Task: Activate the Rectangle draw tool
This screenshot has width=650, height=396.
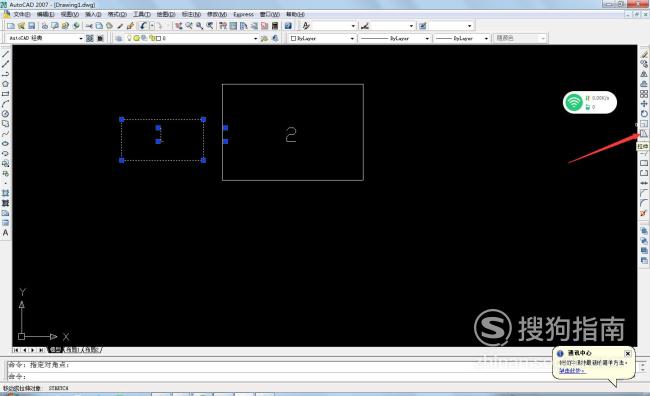Action: (5, 94)
